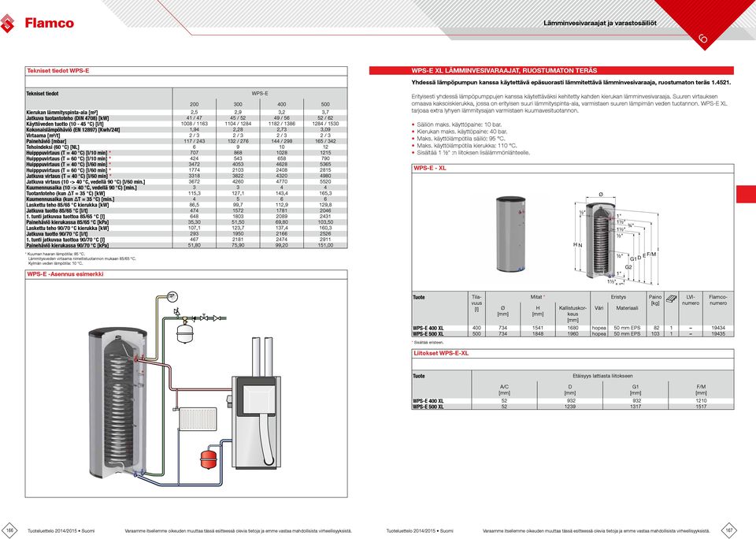
Task: Click the Flamco logo
Action: 37,23
